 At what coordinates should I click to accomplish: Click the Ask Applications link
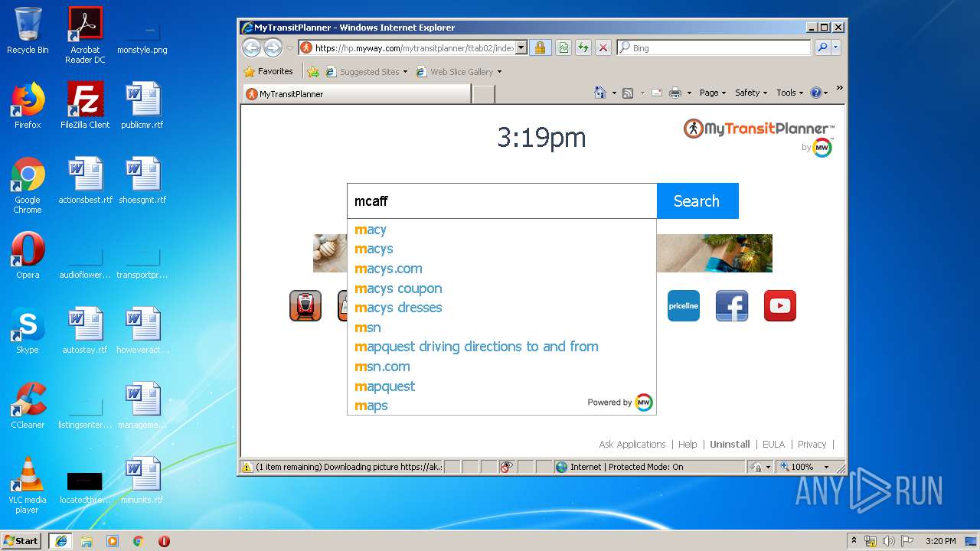point(632,444)
